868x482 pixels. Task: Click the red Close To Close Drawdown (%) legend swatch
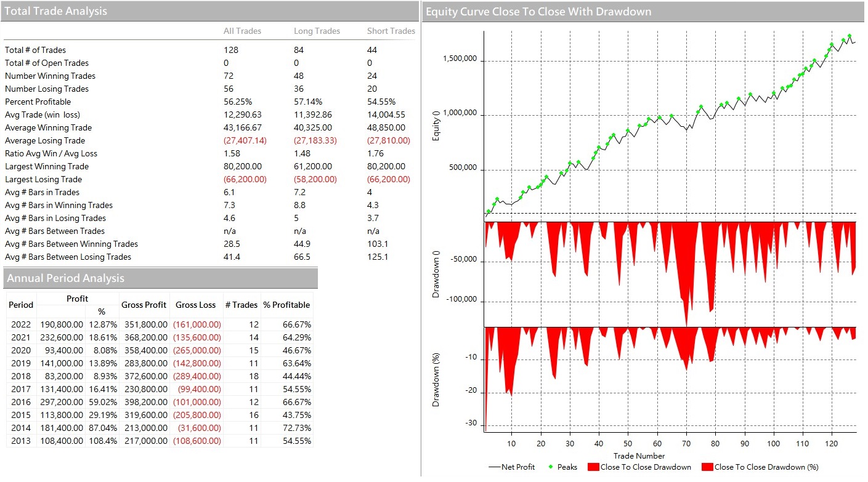[707, 467]
